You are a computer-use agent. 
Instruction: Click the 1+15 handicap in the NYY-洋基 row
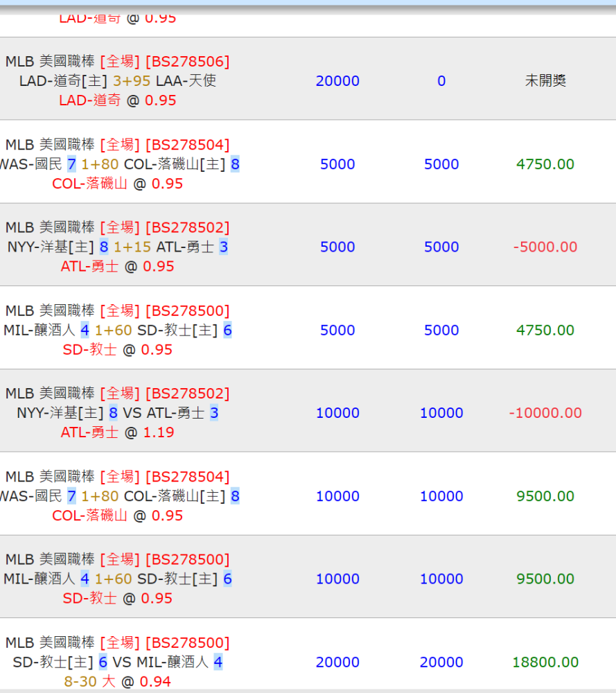(132, 247)
